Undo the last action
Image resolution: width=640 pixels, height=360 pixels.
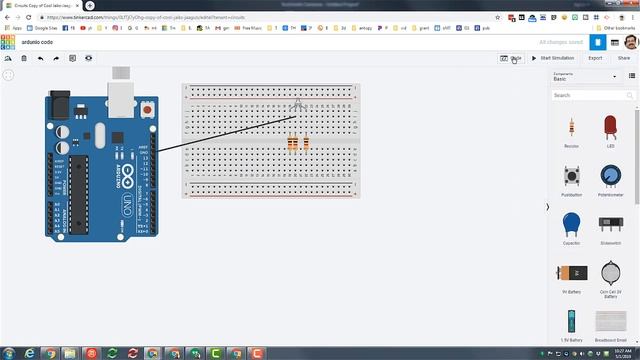pyautogui.click(x=40, y=58)
